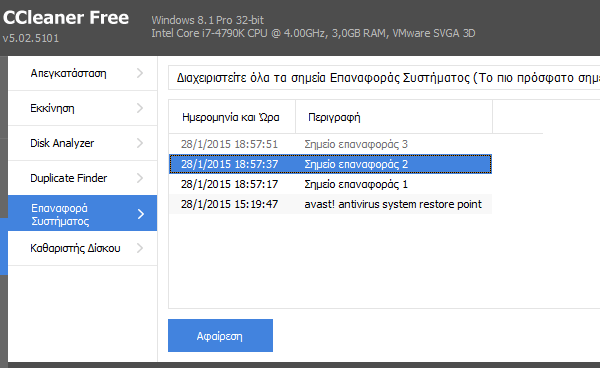Click description Σημείο επαναφοράς 2
The height and width of the screenshot is (368, 600).
(x=356, y=164)
